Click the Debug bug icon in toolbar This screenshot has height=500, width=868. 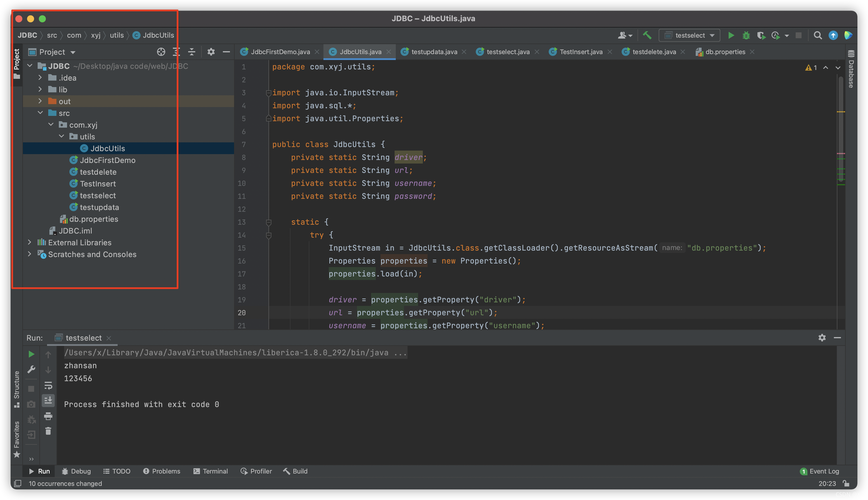click(x=746, y=35)
